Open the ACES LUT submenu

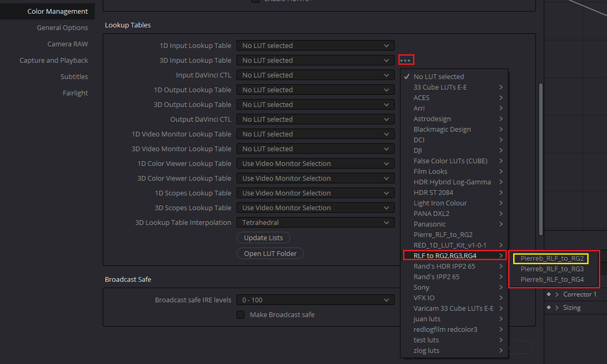454,98
